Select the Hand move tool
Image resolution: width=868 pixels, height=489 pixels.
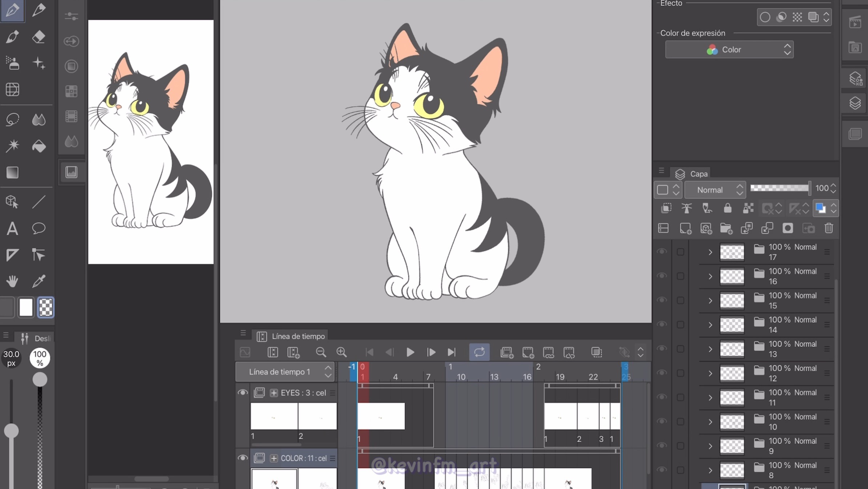pos(12,281)
